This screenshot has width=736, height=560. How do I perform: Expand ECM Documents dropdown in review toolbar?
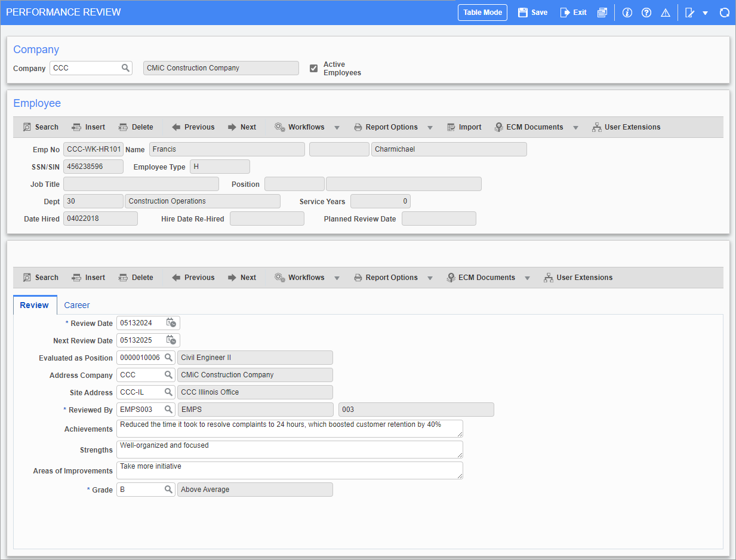coord(527,278)
